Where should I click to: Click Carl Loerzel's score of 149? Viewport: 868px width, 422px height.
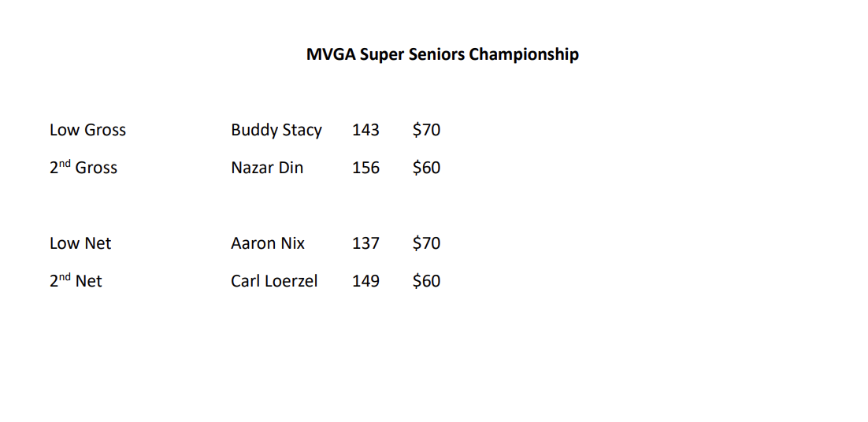(365, 281)
